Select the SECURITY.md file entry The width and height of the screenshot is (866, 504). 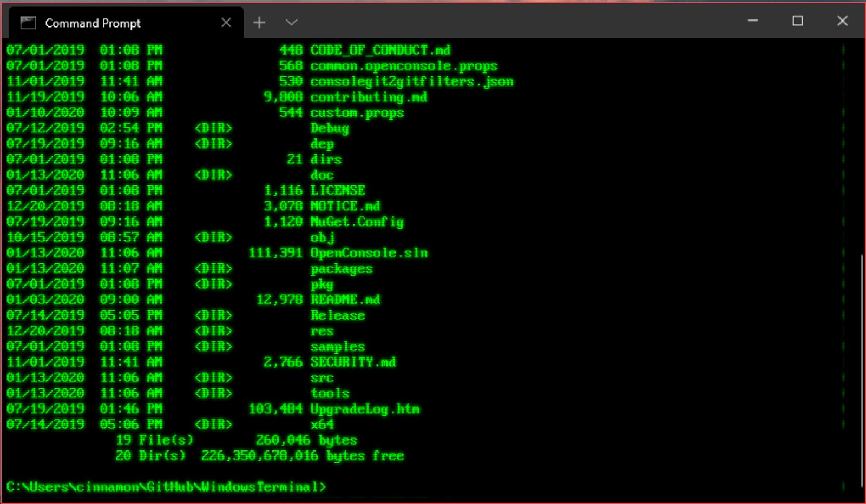click(352, 362)
